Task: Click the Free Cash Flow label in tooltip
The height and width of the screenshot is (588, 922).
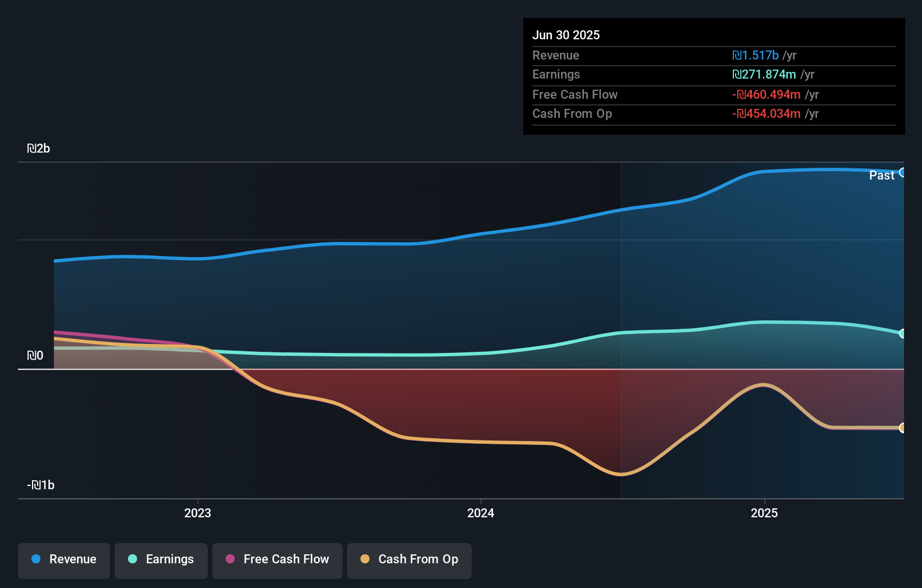Action: (x=575, y=95)
